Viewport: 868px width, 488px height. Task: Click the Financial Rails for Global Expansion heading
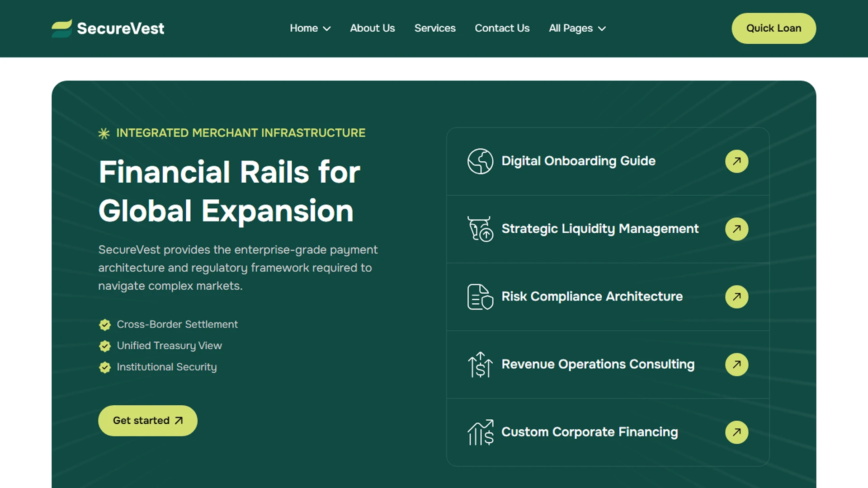click(229, 191)
